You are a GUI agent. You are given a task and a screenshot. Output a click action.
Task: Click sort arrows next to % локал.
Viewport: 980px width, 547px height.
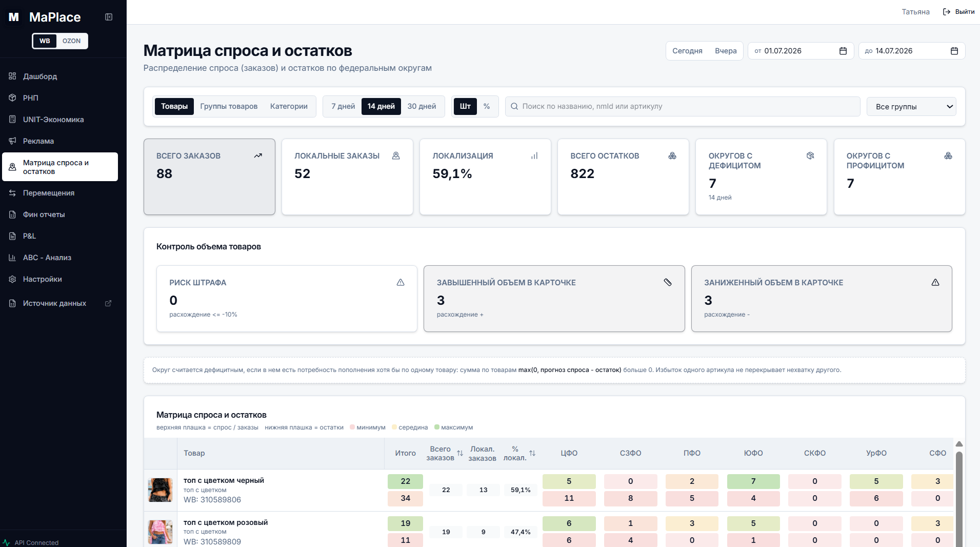click(x=532, y=453)
